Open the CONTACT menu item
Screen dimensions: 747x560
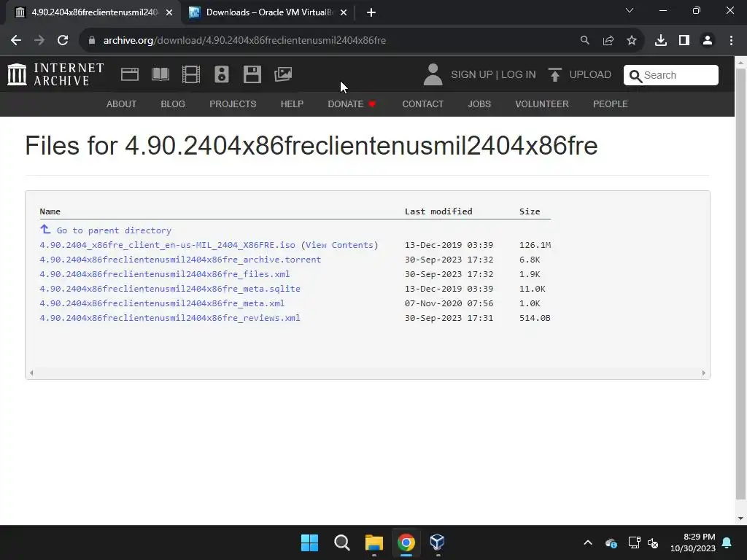coord(422,104)
